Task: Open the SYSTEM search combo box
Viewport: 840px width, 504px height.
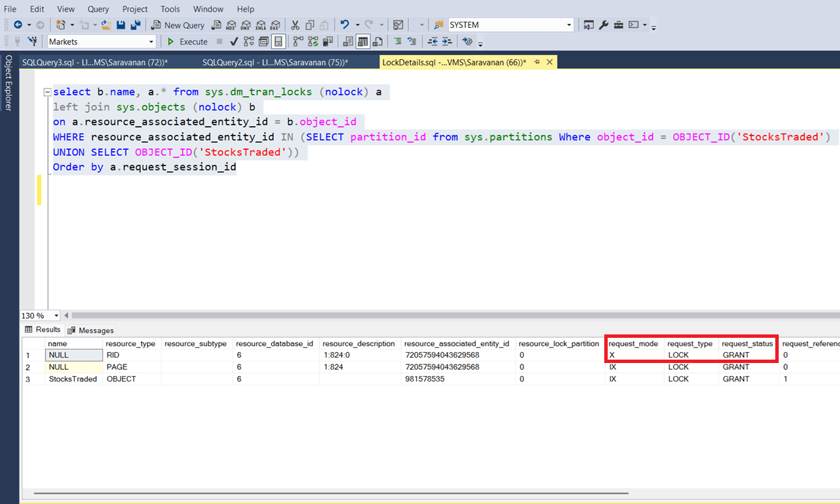Action: tap(569, 25)
